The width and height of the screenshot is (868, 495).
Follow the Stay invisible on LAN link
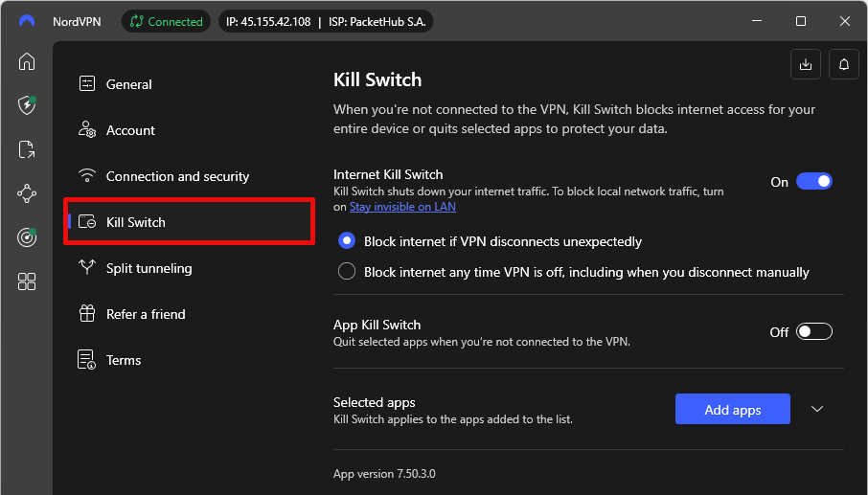402,206
